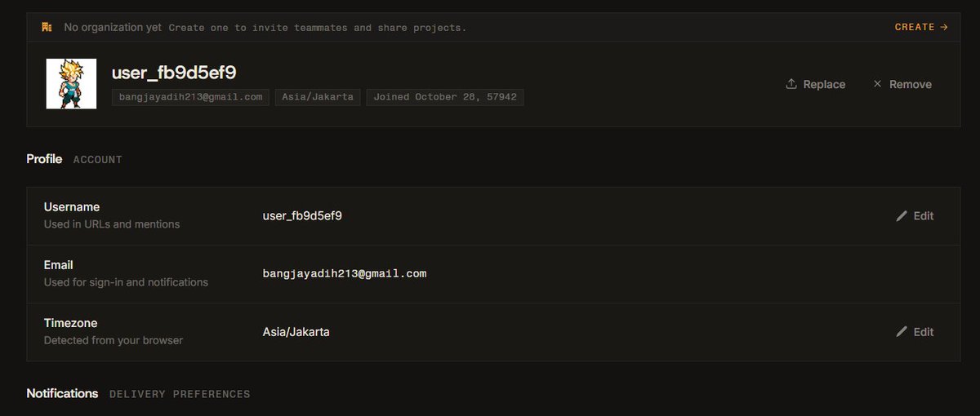Click the organization building icon in banner

(47, 27)
